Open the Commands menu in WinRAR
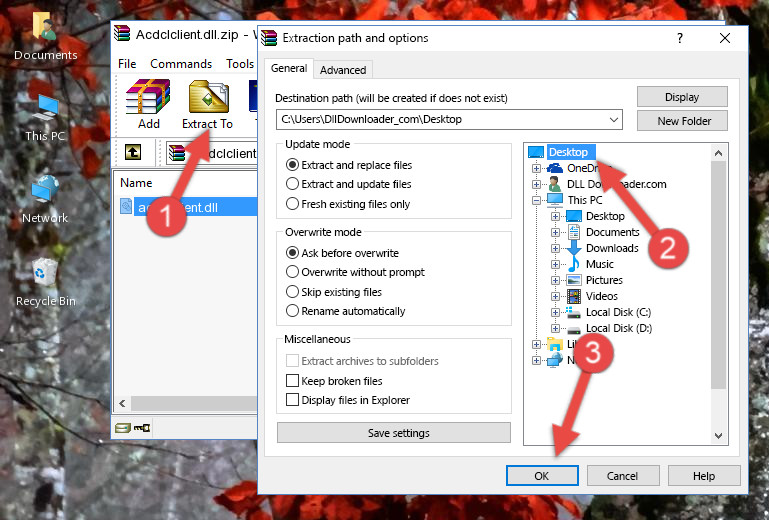769x520 pixels. pos(181,64)
